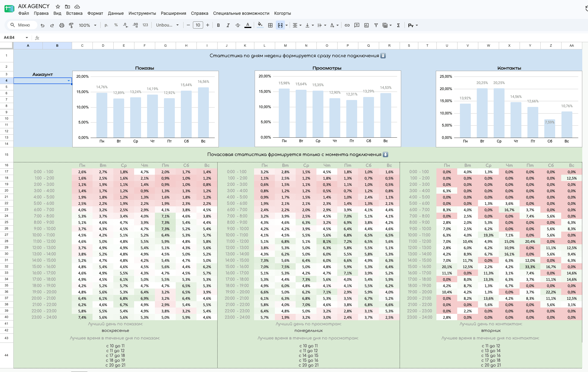Star the AIX AGENCY document

58,6
